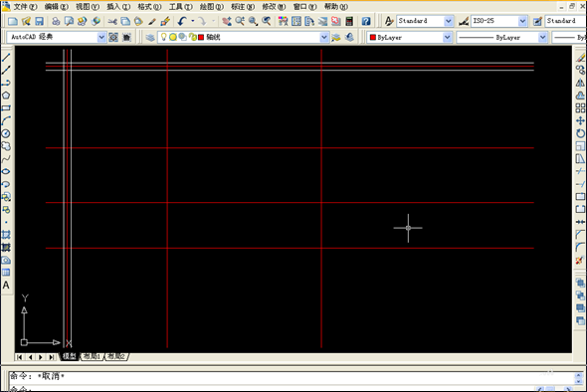Open the 修改 (Modify) menu
The image size is (587, 392).
[x=274, y=6]
